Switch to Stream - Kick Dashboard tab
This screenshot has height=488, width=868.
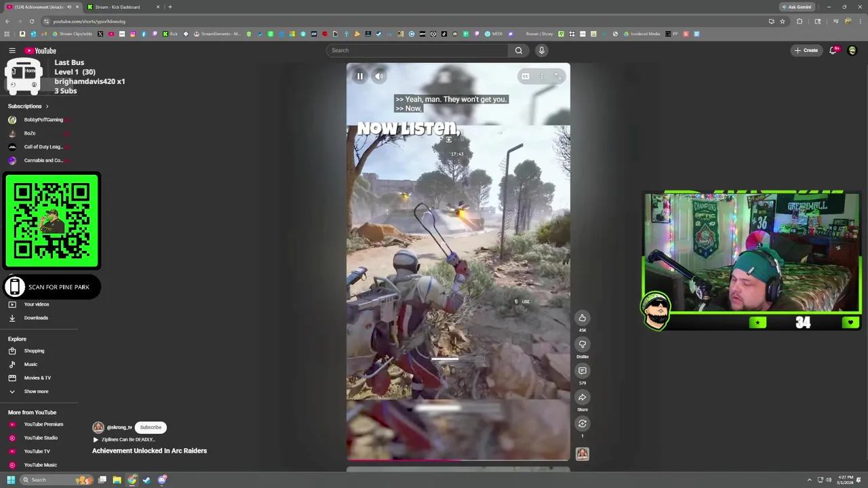click(x=123, y=7)
